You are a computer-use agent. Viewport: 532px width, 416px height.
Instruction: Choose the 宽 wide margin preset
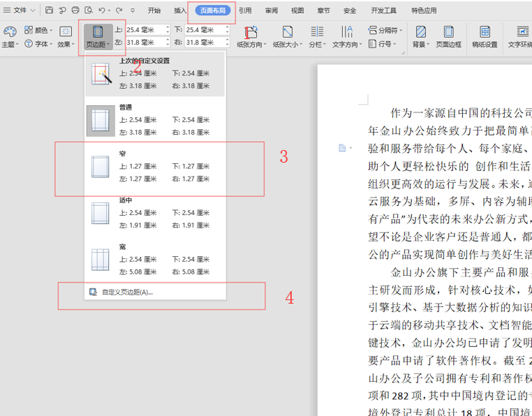point(155,260)
